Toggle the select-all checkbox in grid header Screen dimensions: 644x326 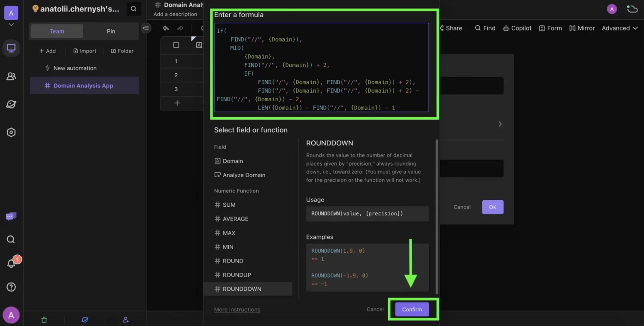(x=176, y=45)
